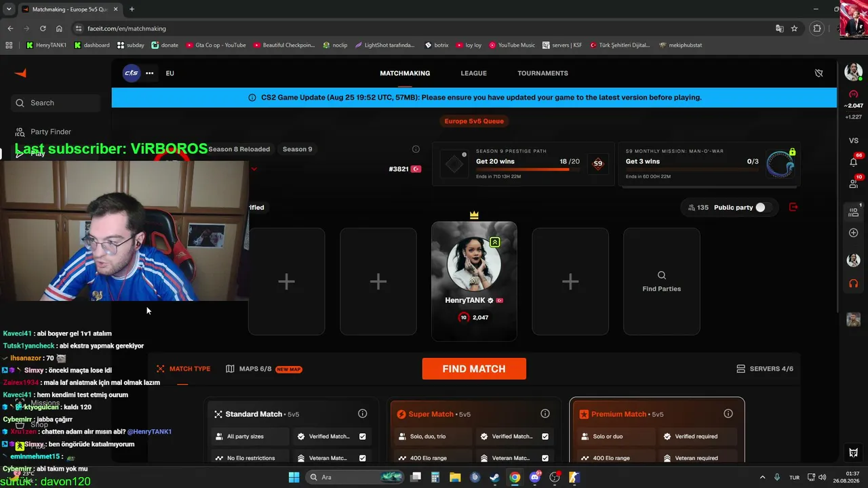
Task: Show info for Standard Match
Action: (x=362, y=413)
